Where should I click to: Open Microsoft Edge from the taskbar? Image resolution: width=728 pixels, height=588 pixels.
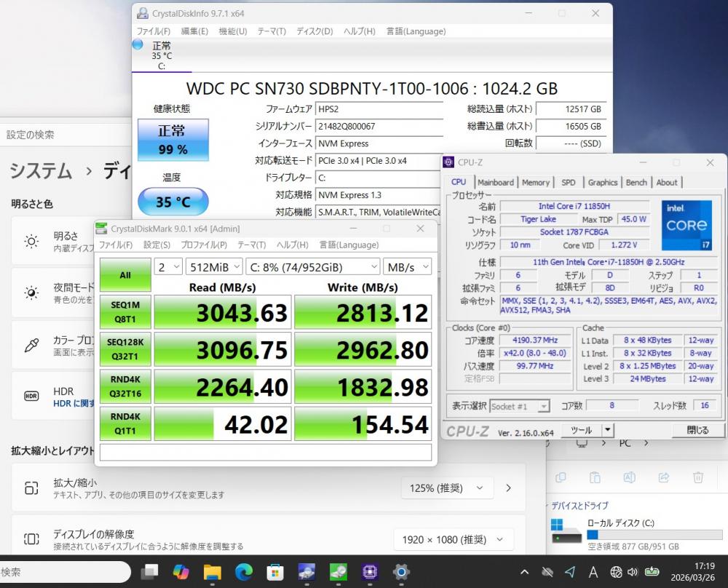point(243,571)
